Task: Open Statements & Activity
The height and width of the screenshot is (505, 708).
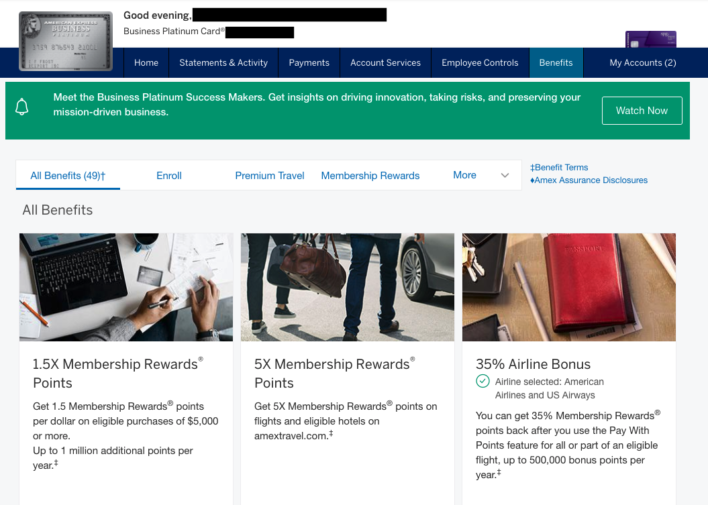Action: tap(223, 63)
